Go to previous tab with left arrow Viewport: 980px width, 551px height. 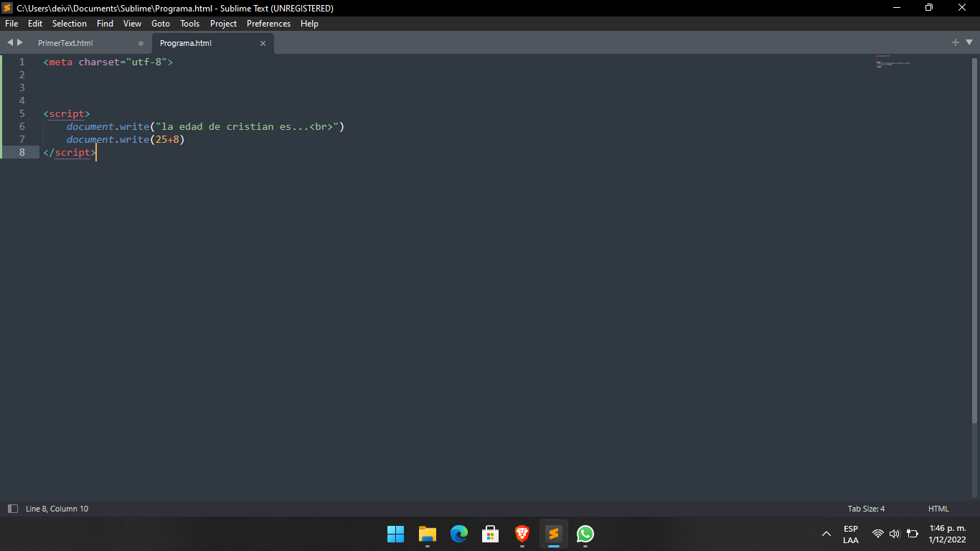pyautogui.click(x=10, y=42)
